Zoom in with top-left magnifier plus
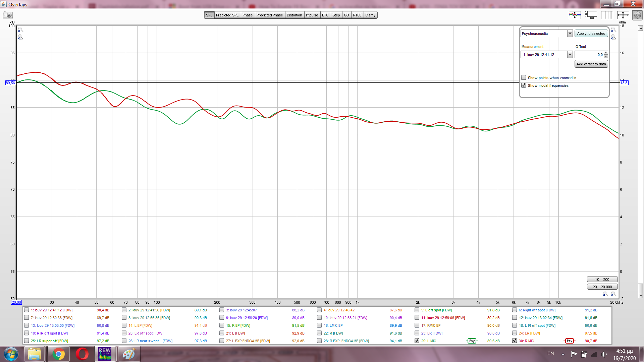Viewport: 644px width, 362px height. (20, 30)
